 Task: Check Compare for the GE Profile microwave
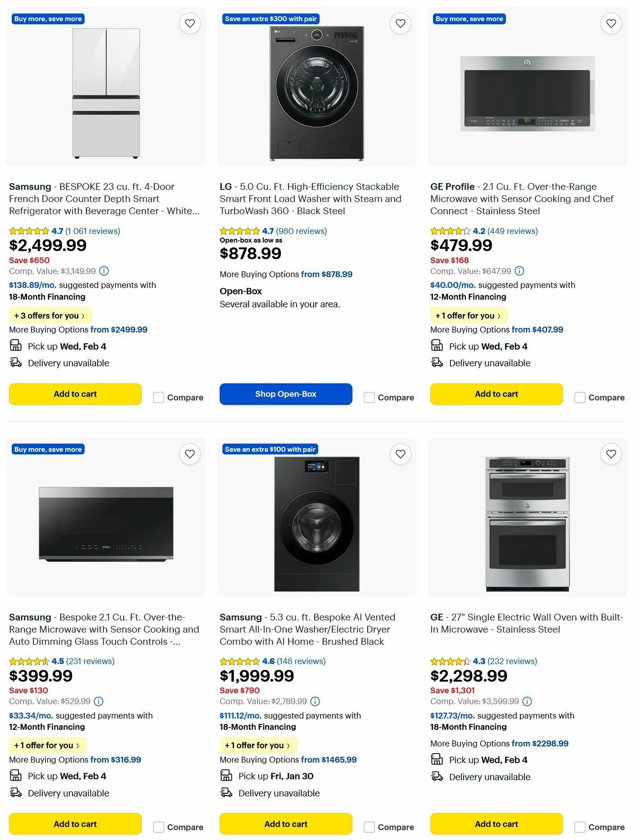[579, 397]
